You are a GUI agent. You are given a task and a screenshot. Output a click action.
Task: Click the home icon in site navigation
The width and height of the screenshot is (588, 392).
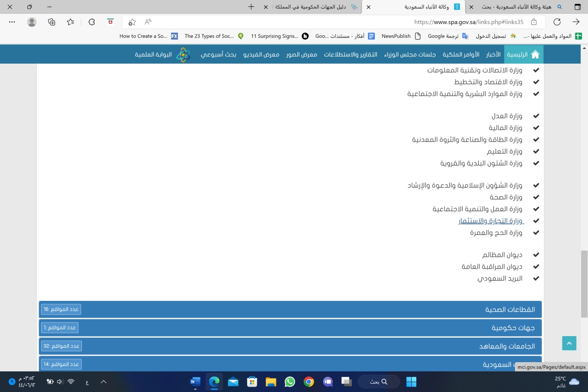point(535,54)
